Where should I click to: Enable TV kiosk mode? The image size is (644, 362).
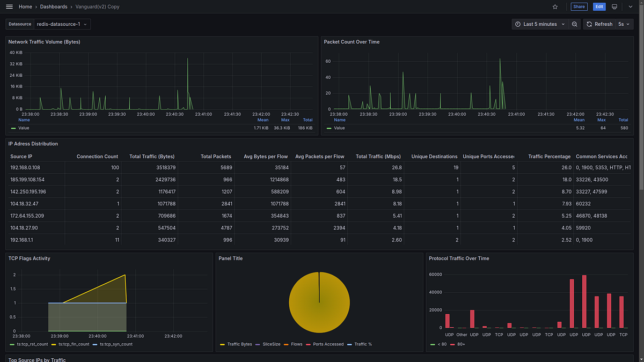pos(613,6)
